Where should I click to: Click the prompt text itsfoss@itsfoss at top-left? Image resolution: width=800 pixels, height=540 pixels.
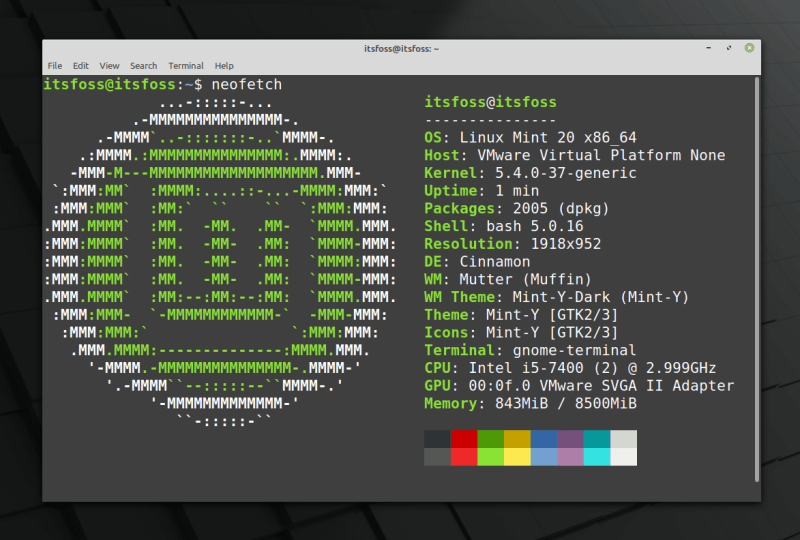click(x=110, y=84)
